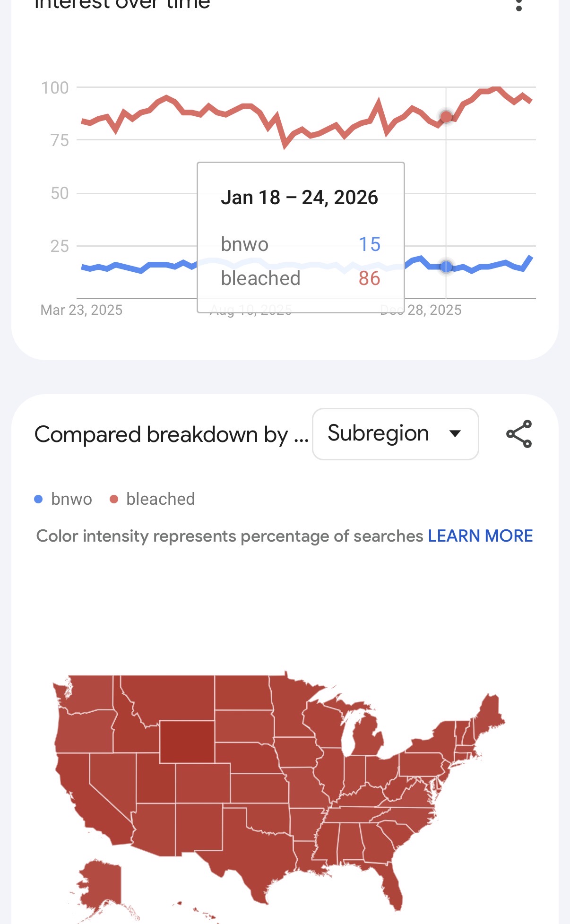Expand the Subregion dropdown

(395, 434)
